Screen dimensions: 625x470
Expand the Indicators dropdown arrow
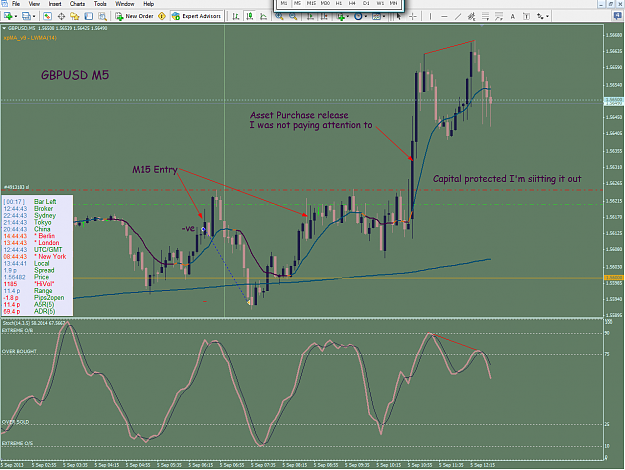[348, 16]
